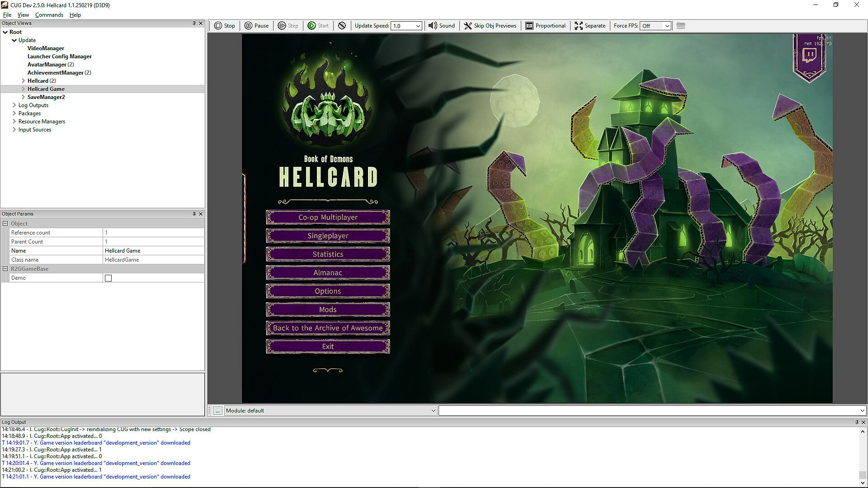Click the Stop playback button
Image resolution: width=868 pixels, height=488 pixels.
pyautogui.click(x=225, y=26)
